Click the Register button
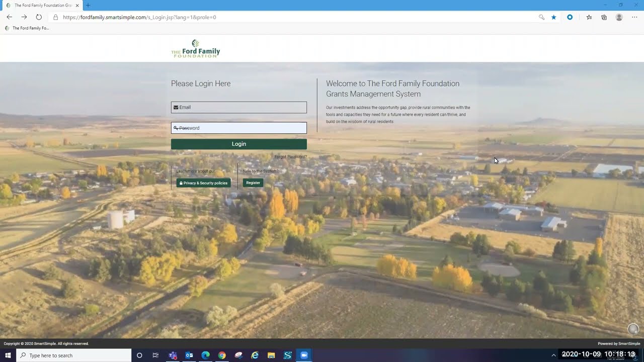 tap(253, 183)
